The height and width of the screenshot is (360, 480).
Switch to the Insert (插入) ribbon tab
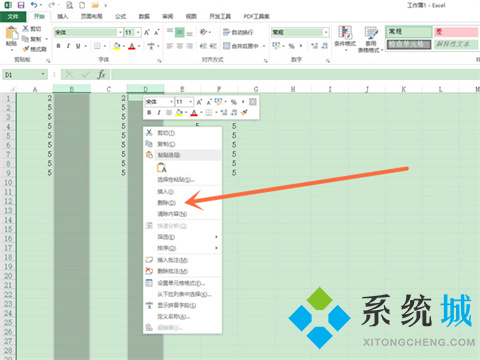pos(62,16)
